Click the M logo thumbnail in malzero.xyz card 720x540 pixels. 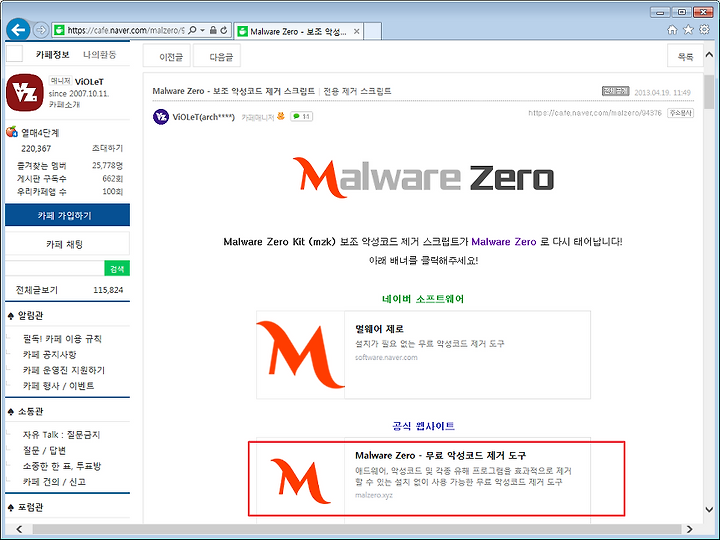301,481
